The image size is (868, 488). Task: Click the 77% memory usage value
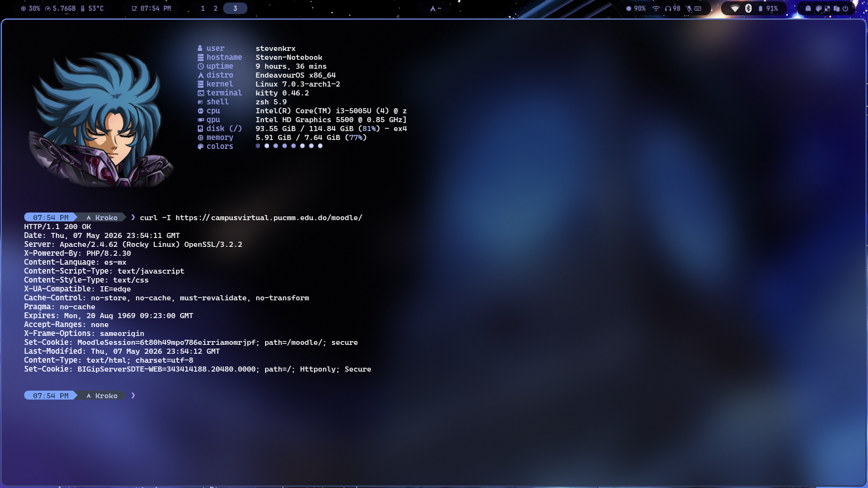point(356,137)
